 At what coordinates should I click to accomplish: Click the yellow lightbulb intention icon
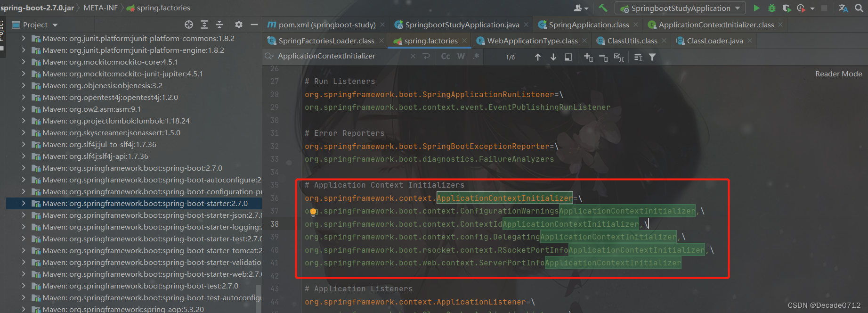[313, 212]
